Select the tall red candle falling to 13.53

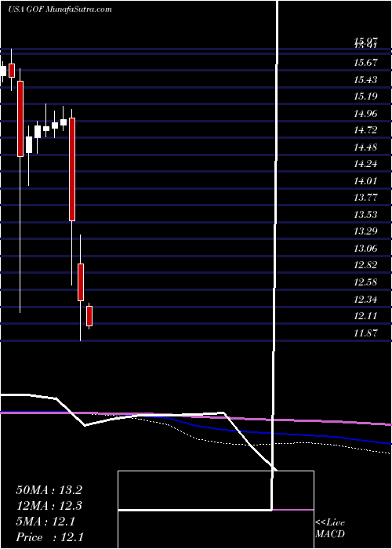(72, 169)
